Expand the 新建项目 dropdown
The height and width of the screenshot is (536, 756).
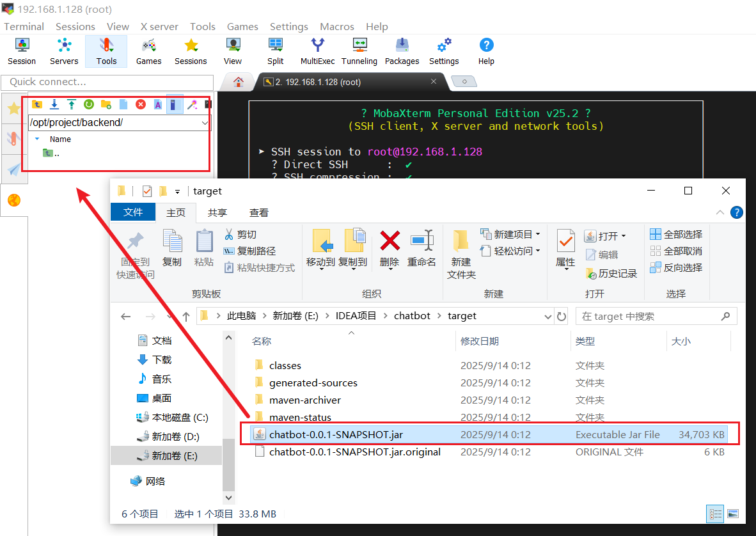(538, 234)
